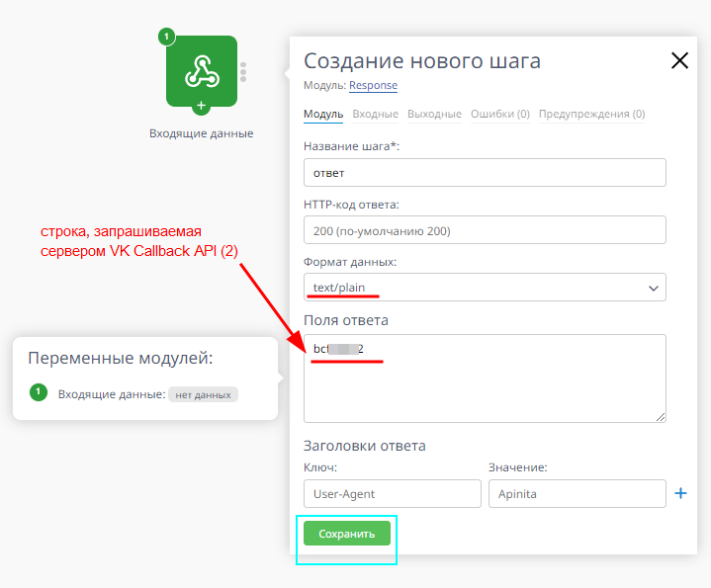Image resolution: width=711 pixels, height=588 pixels.
Task: Click the Сохранить button
Action: pos(347,534)
